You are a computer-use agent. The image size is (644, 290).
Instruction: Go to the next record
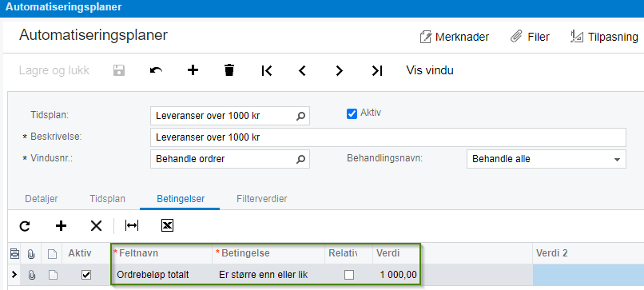click(339, 70)
